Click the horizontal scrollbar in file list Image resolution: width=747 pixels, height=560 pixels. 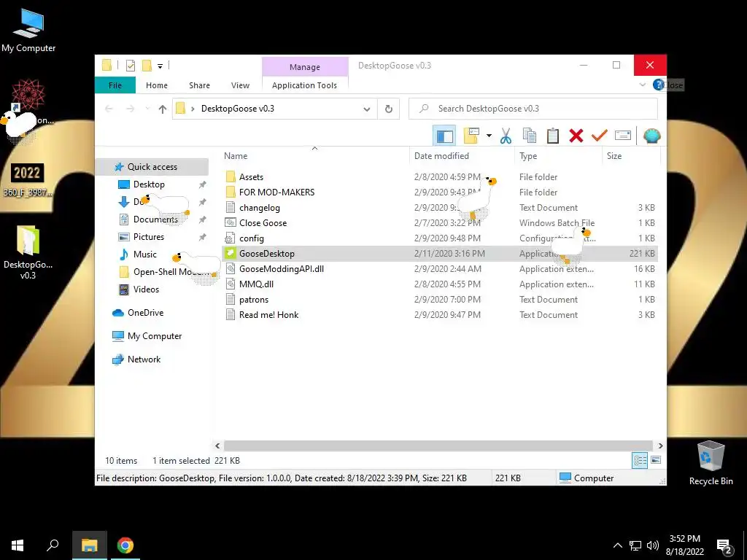coord(438,446)
